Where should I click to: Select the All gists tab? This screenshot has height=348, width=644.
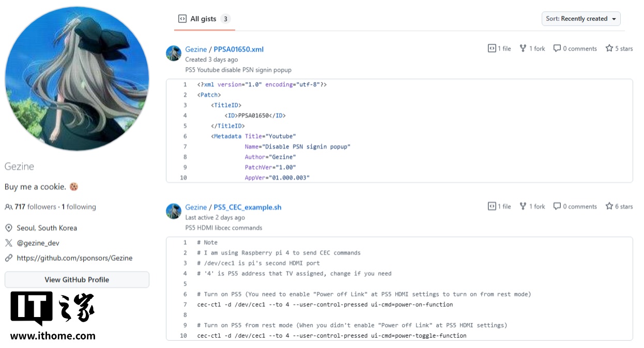point(203,19)
